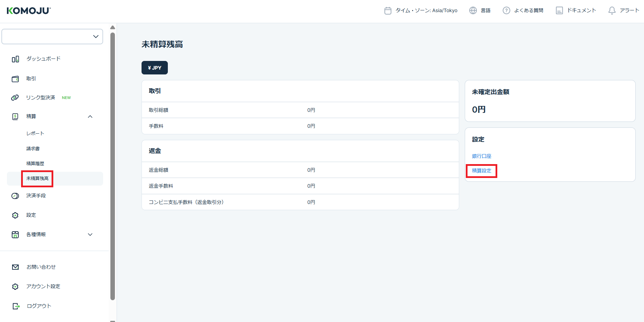Expand the 各種情報 menu section
Viewport: 644px width, 322px height.
coord(90,235)
